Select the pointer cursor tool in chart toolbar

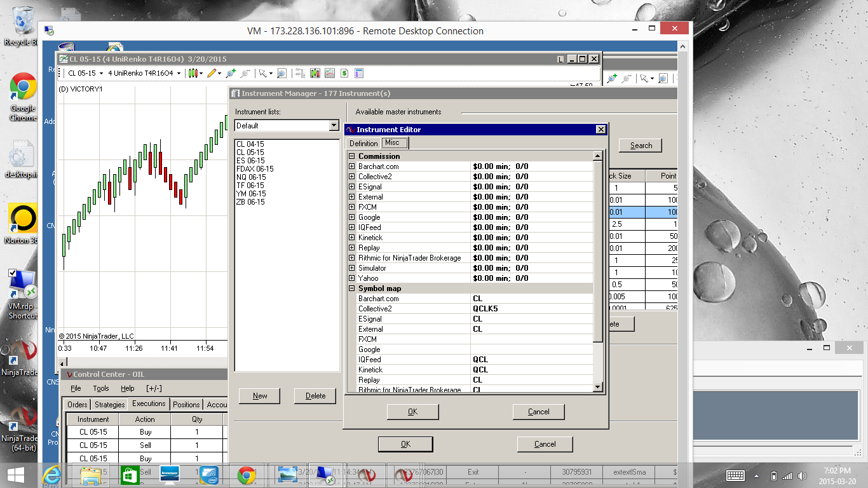point(263,73)
